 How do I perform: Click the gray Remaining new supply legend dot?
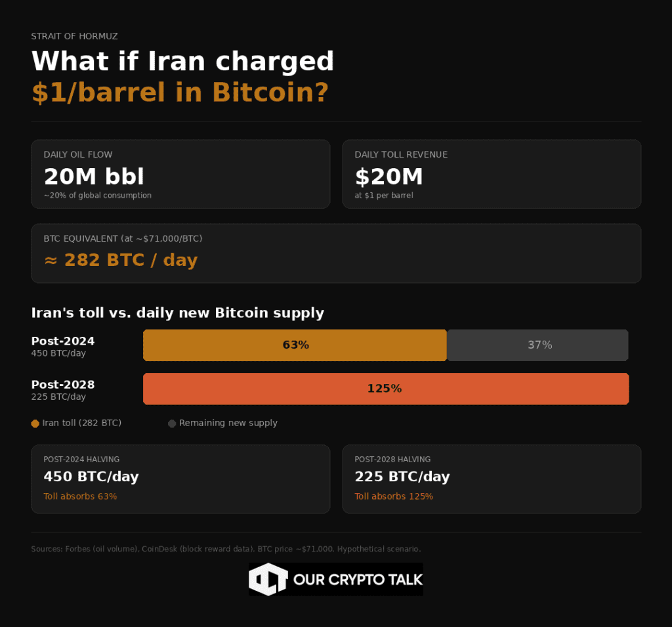pos(172,423)
